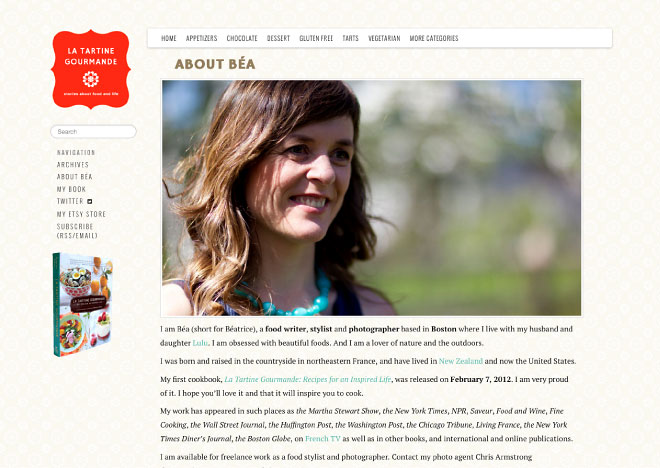
Task: Open the Chocolate category
Action: [242, 38]
